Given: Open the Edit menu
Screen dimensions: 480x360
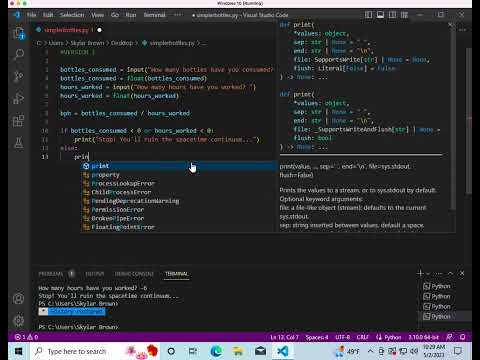Looking at the screenshot, I should coord(48,15).
